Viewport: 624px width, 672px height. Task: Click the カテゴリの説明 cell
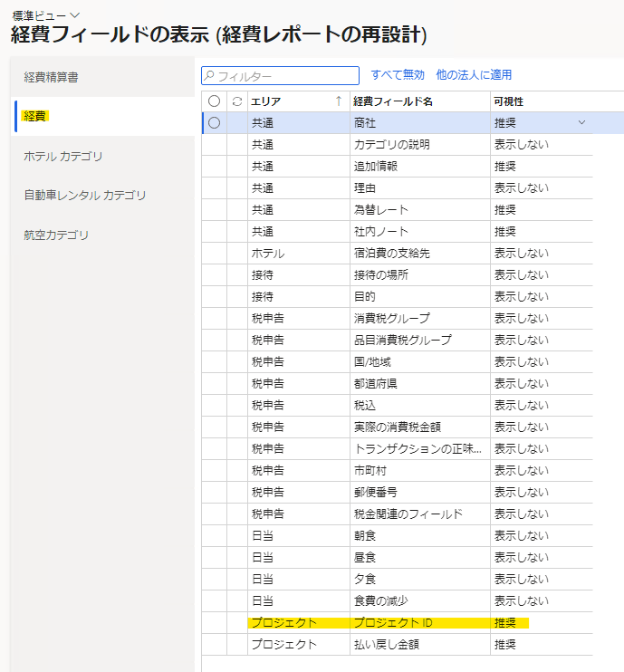[420, 144]
